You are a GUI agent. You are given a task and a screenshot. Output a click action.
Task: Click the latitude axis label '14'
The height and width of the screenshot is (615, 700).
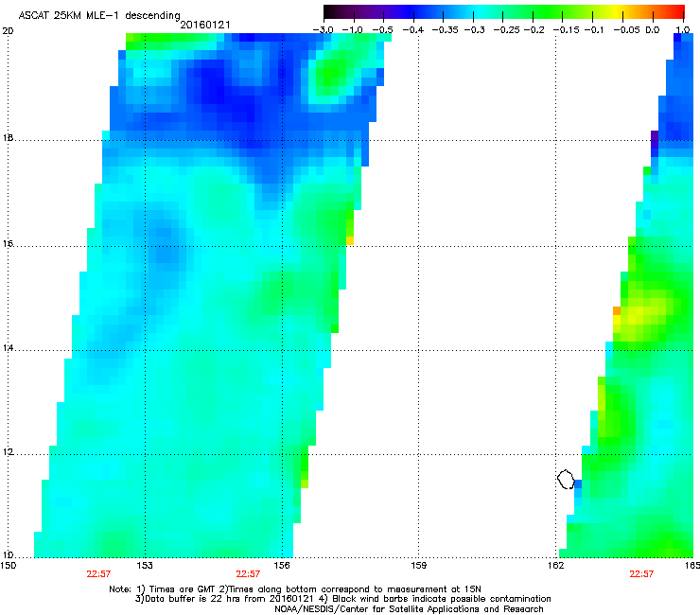pyautogui.click(x=8, y=348)
